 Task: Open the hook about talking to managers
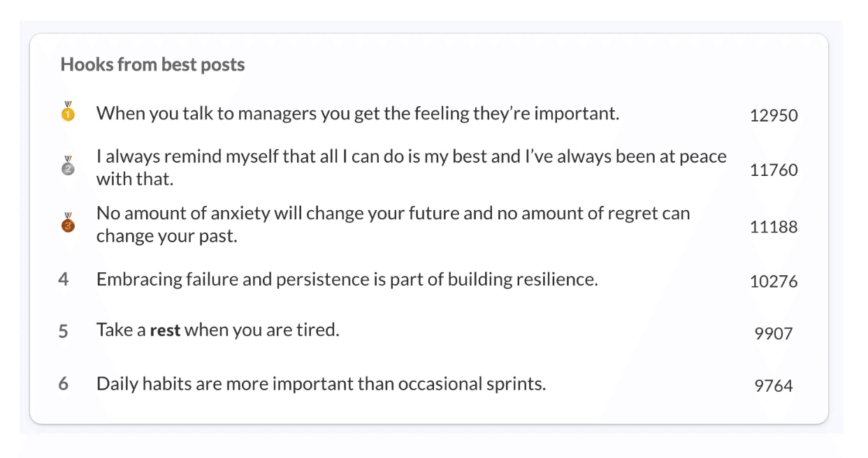point(358,113)
